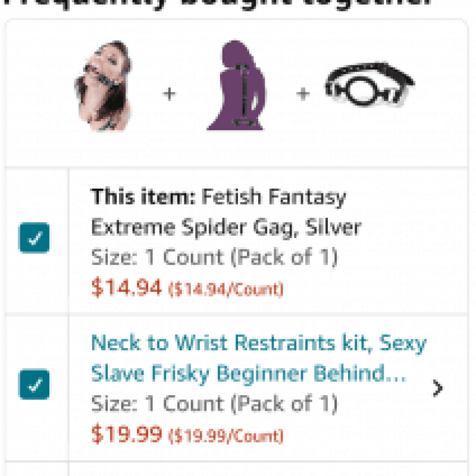
Task: Toggle the Neck to Wrist Restraints checkbox
Action: click(35, 384)
